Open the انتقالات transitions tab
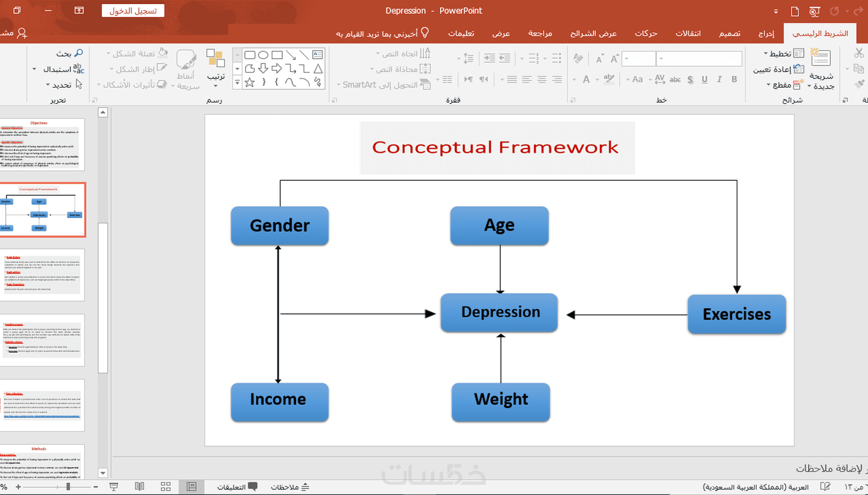This screenshot has width=868, height=495. [688, 34]
